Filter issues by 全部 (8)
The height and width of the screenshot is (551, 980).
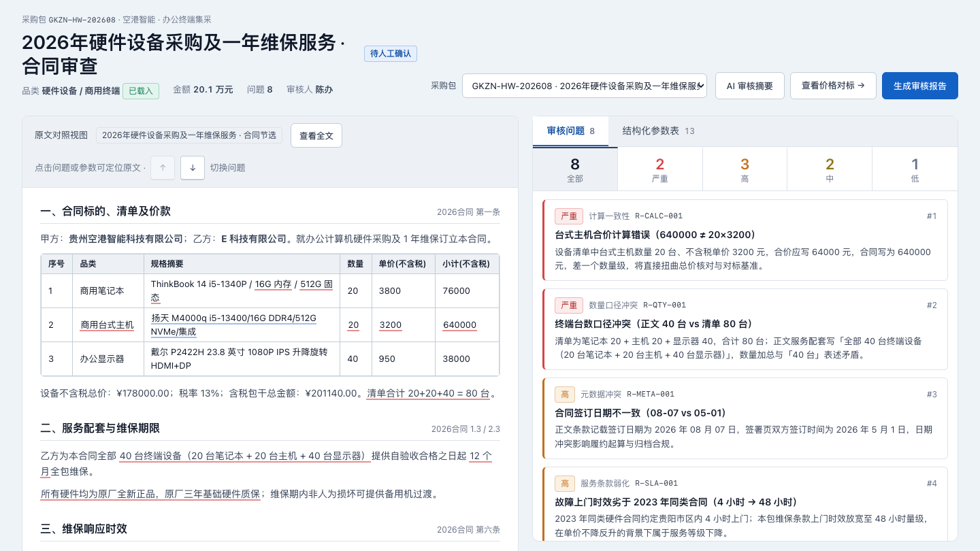coord(575,169)
